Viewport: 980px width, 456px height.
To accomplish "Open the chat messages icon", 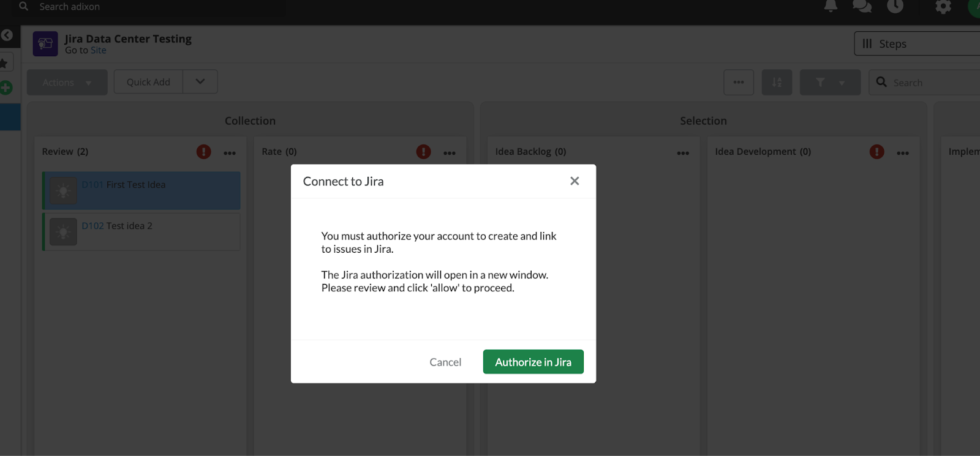I will click(x=862, y=6).
